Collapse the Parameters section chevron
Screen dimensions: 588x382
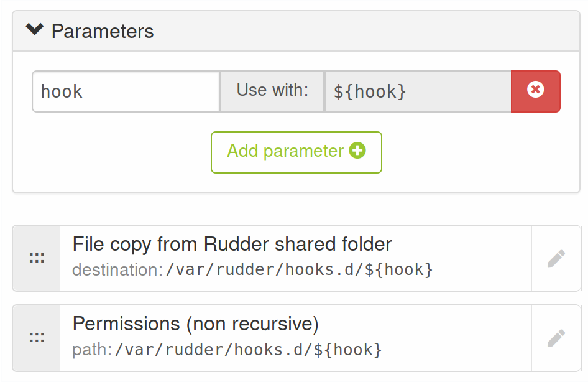click(x=35, y=30)
